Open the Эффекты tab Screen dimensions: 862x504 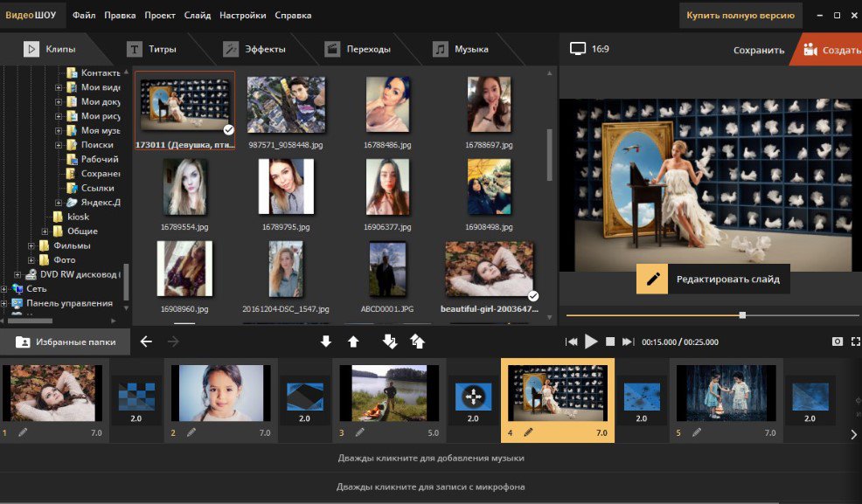[254, 50]
